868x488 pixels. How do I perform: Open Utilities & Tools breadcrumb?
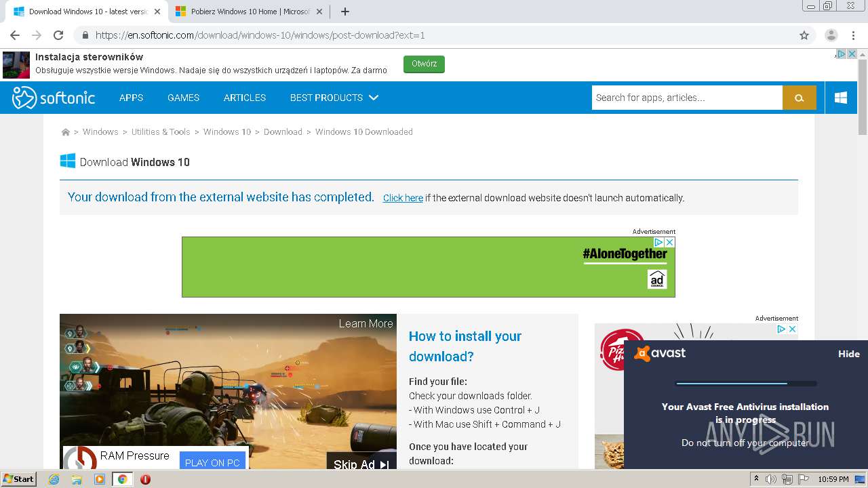[x=161, y=132]
